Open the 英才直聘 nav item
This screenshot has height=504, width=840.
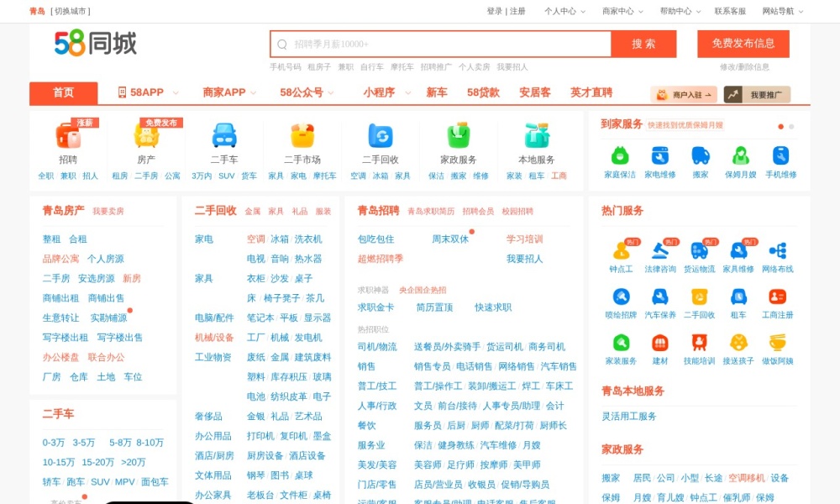[x=591, y=92]
